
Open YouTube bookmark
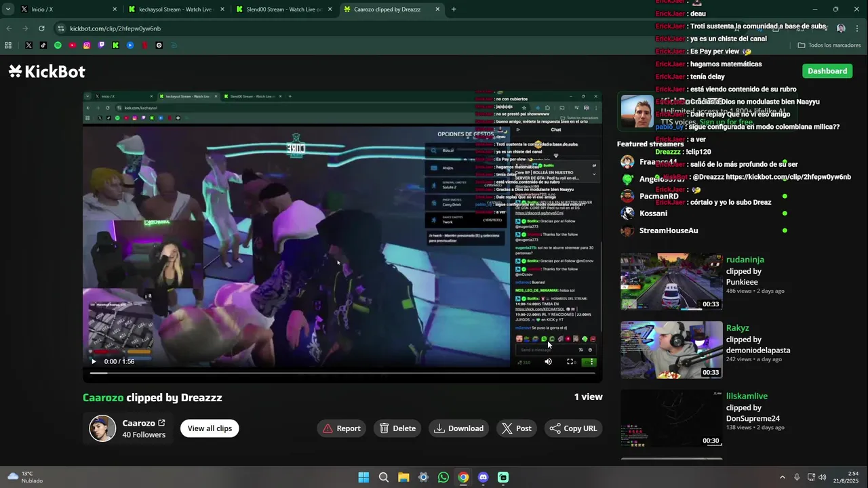coord(72,45)
